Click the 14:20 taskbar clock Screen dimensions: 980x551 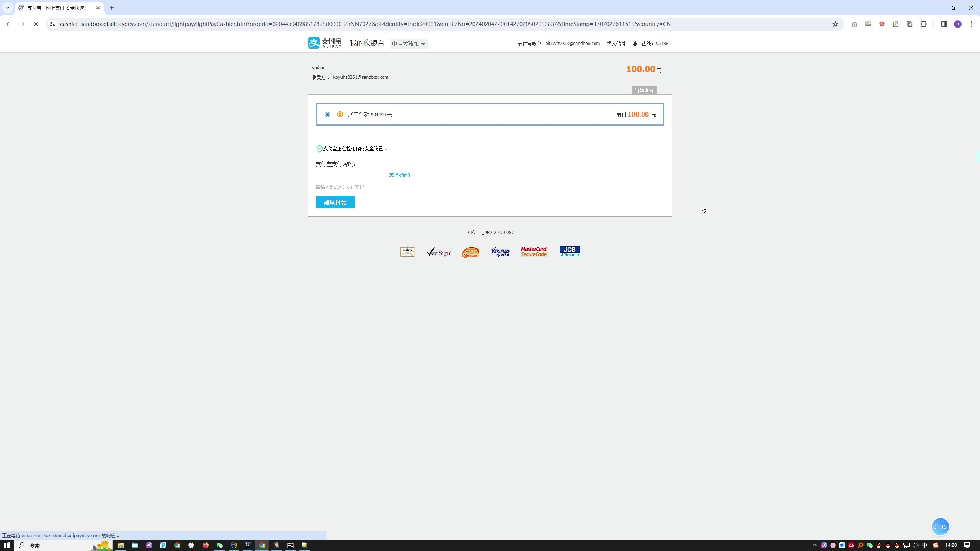951,545
